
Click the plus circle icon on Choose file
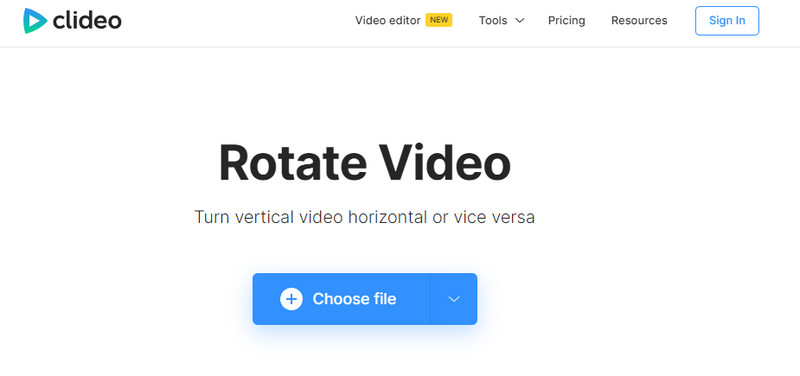(291, 299)
